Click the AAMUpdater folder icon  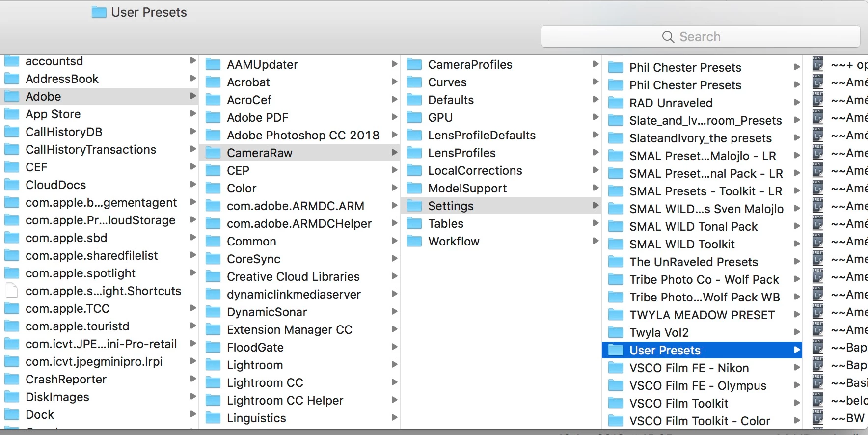213,64
